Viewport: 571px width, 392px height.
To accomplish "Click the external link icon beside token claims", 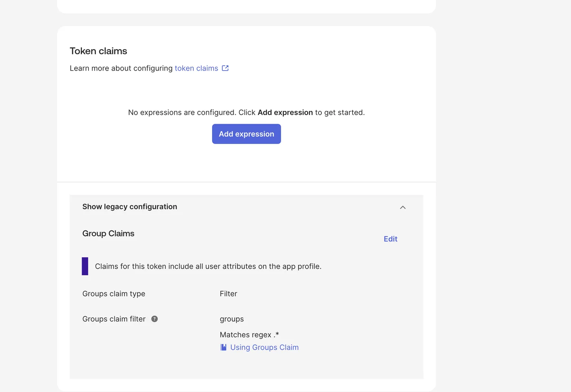I will [225, 68].
